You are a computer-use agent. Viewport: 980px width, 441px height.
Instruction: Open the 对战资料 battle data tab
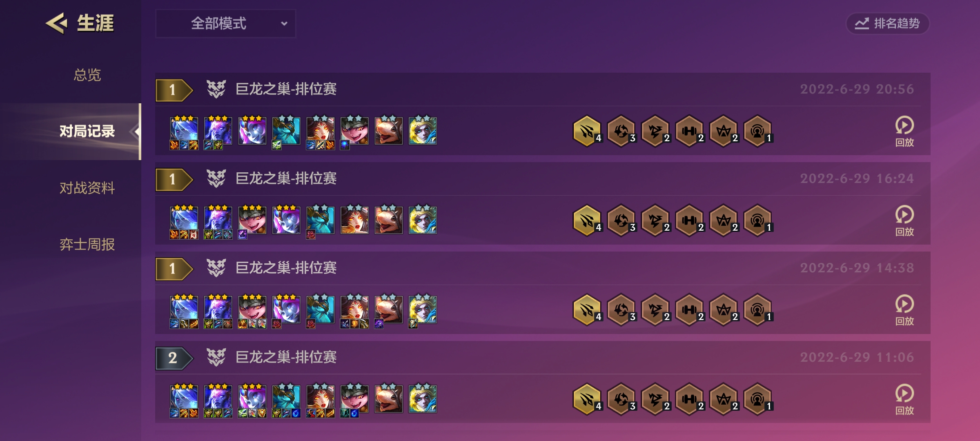click(87, 188)
